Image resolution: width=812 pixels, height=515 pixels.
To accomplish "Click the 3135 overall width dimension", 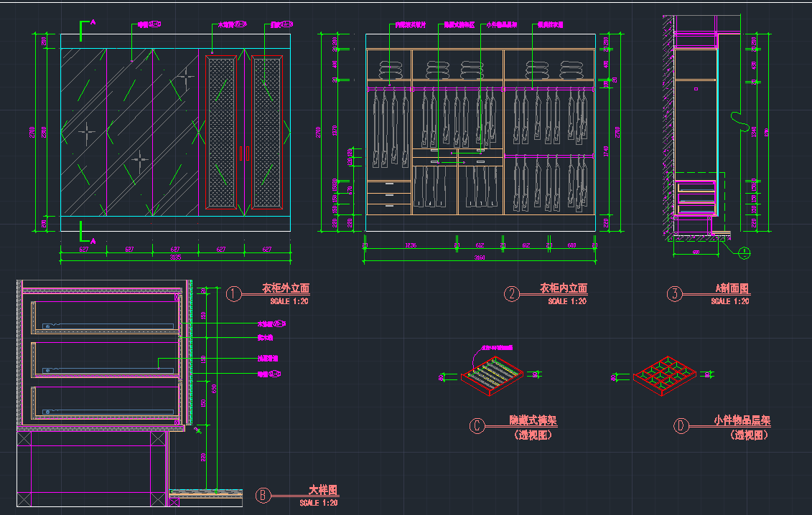I will point(174,257).
